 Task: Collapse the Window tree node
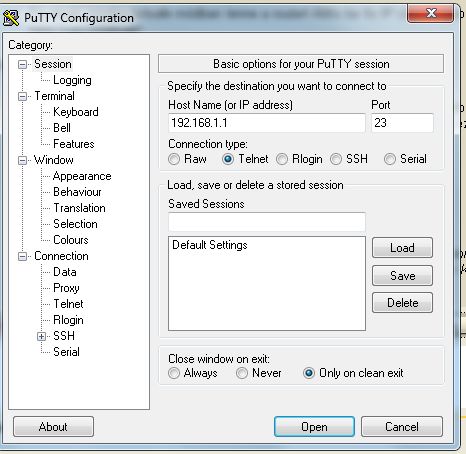pyautogui.click(x=22, y=160)
